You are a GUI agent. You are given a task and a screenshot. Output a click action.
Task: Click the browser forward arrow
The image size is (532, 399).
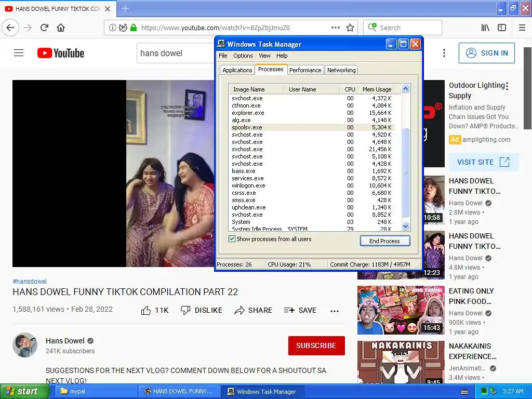coord(28,28)
